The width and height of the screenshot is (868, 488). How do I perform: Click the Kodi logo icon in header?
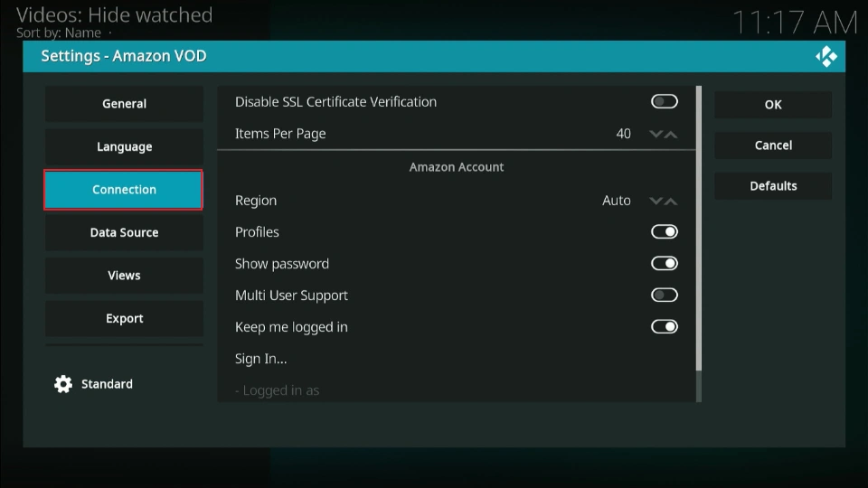(x=826, y=56)
